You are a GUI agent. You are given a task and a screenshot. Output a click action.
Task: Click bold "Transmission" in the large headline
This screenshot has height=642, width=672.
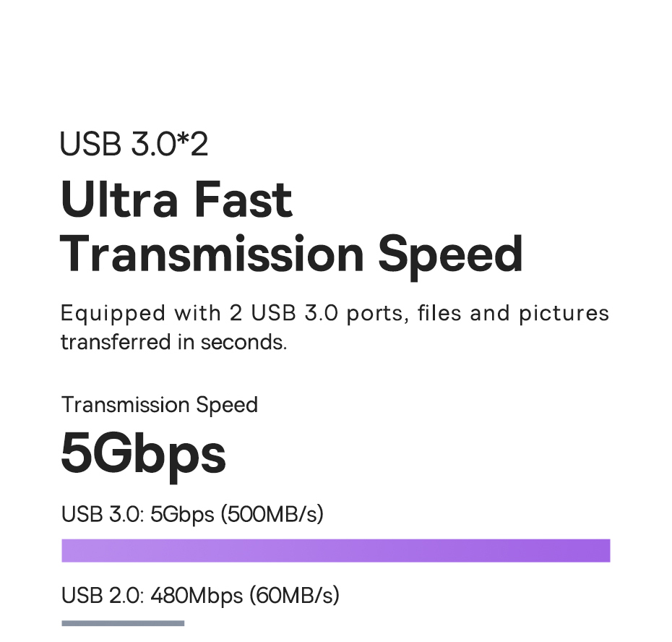[x=212, y=254]
